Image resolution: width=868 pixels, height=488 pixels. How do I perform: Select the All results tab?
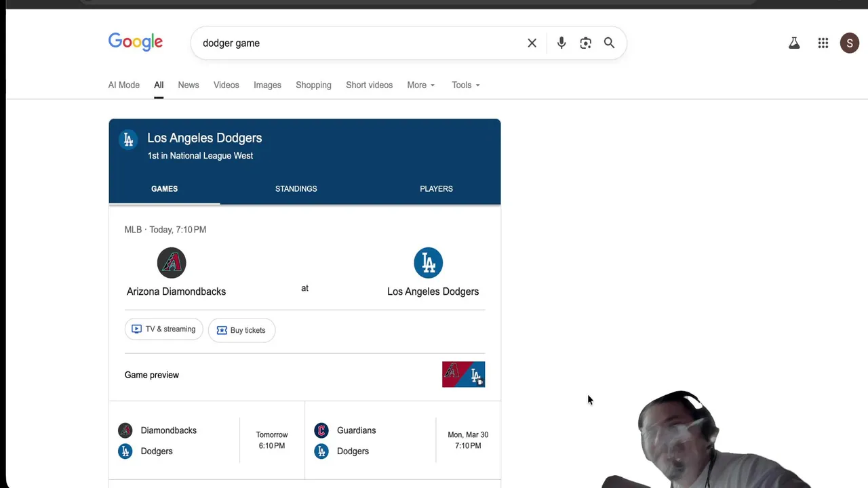159,85
